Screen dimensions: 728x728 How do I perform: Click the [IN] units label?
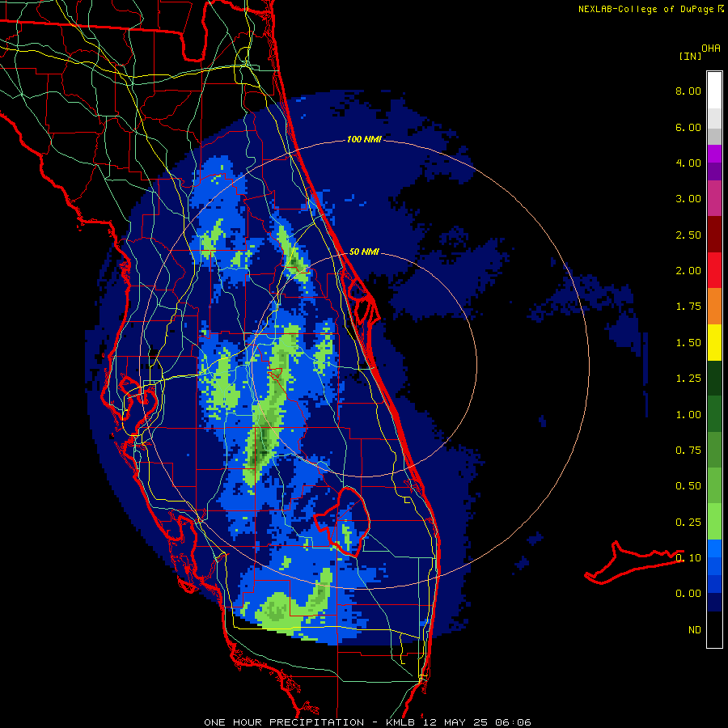(x=690, y=56)
